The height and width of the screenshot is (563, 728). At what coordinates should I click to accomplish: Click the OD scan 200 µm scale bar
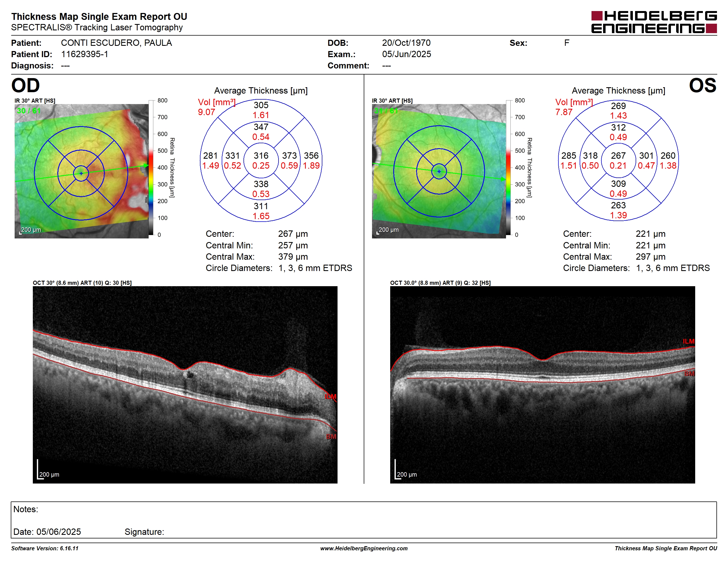coord(48,470)
